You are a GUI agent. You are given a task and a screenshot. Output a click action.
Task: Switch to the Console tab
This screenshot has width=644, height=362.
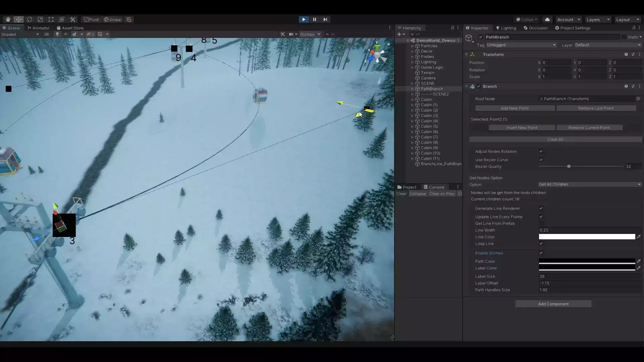434,187
